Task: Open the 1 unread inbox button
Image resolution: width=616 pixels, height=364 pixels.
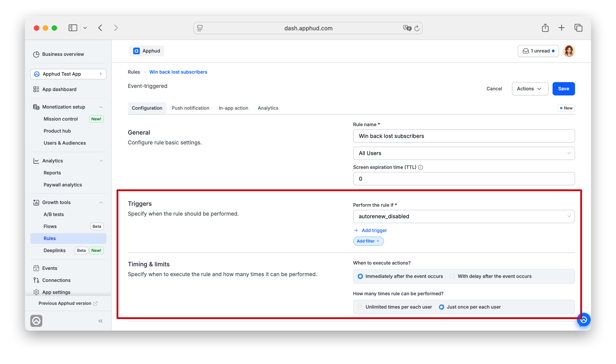Action: click(538, 51)
